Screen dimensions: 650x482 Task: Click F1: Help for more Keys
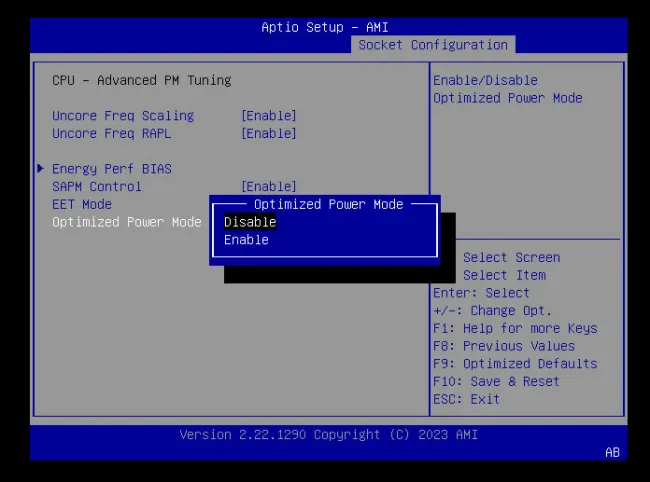click(x=515, y=328)
